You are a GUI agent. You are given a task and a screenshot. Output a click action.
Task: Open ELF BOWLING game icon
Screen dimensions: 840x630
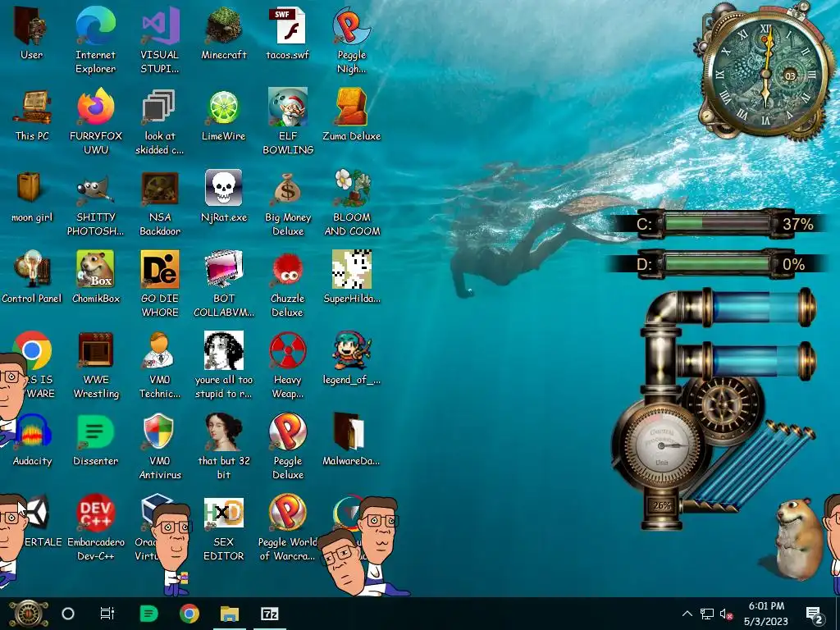click(x=288, y=121)
